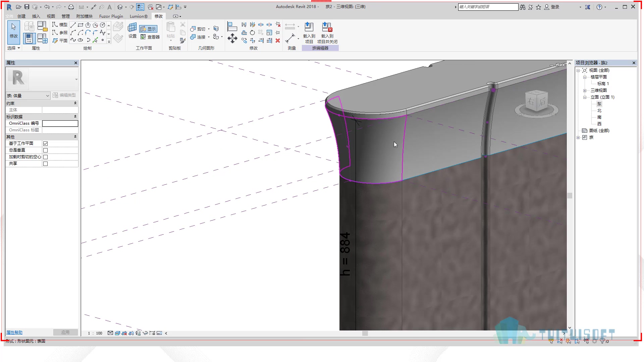This screenshot has height=362, width=644.
Task: Open the 创建 ribbon tab
Action: (21, 16)
